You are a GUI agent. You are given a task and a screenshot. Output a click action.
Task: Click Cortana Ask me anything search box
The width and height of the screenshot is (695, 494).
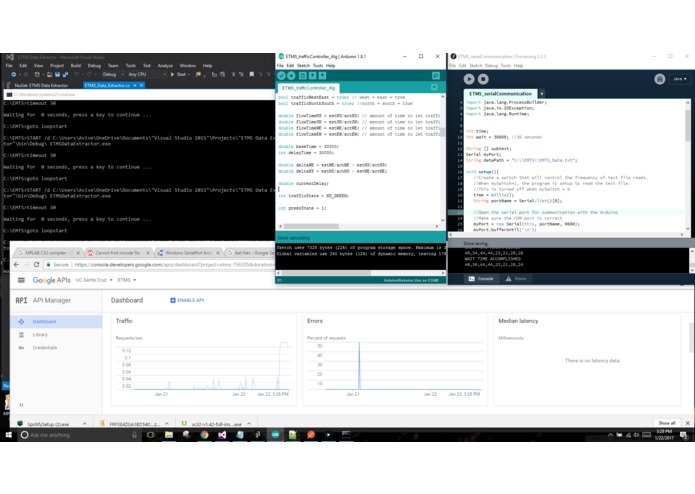click(79, 435)
